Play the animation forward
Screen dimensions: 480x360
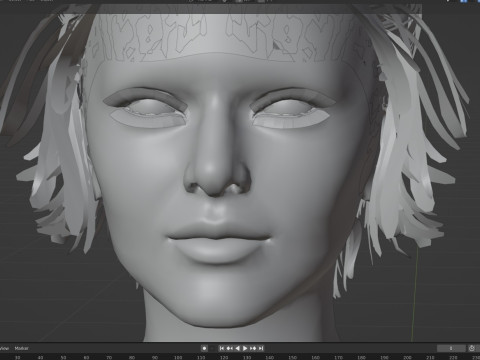coord(245,348)
